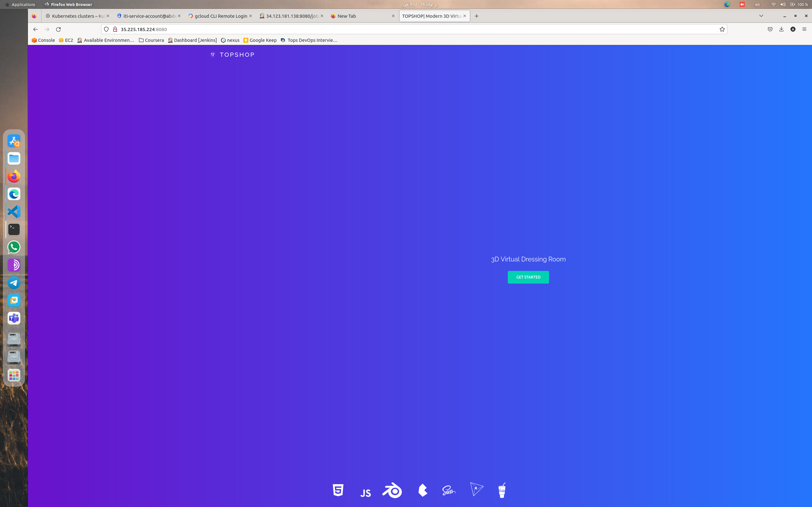
Task: Open the Downloads panel icon
Action: tap(782, 29)
